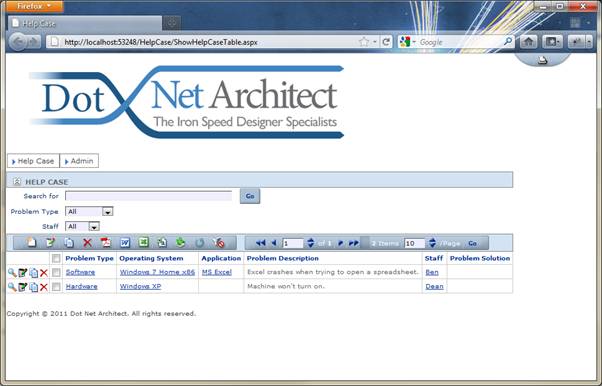Screen dimensions: 602x386
Task: Copy the Software case row
Action: 33,273
